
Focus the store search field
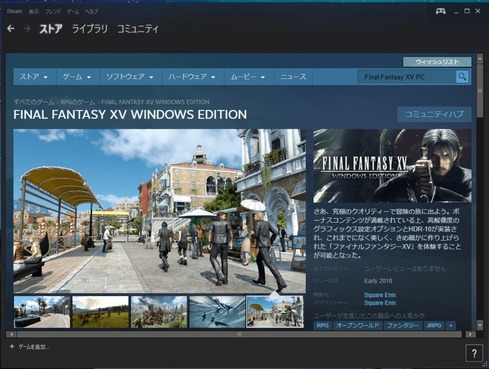tap(407, 77)
